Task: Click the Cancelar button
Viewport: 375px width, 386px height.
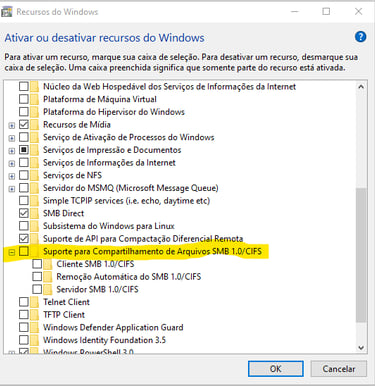Action: [339, 369]
